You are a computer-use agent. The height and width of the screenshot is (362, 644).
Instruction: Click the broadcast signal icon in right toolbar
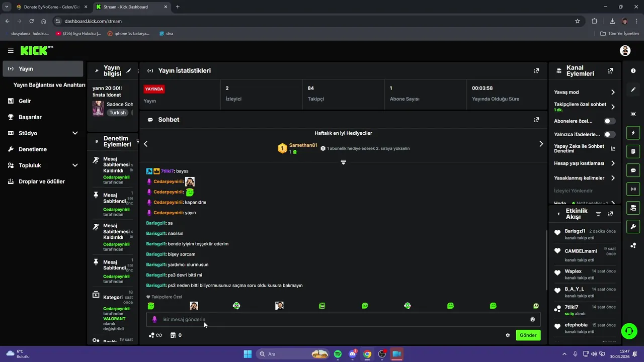pos(633,189)
